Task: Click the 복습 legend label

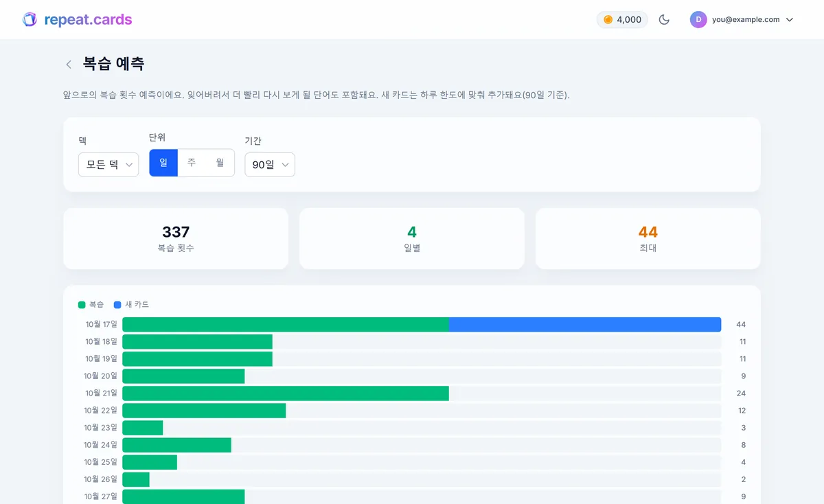Action: tap(97, 304)
